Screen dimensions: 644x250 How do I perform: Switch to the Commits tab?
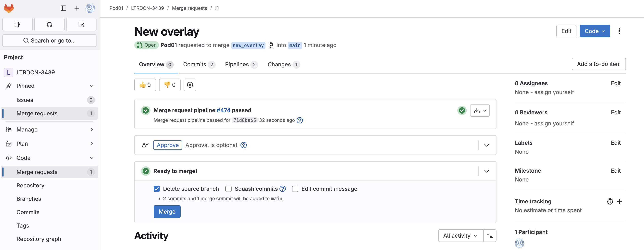[199, 65]
